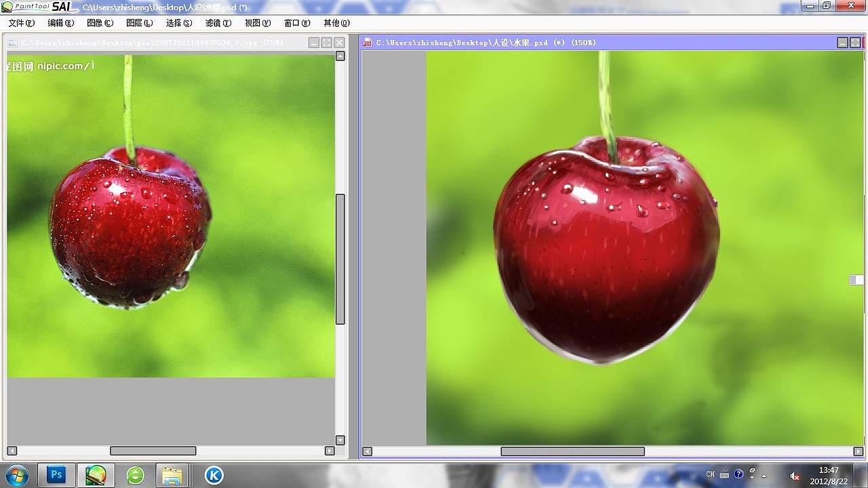868x488 pixels.
Task: Minimize the 水果.psd canvas window
Action: coord(842,43)
